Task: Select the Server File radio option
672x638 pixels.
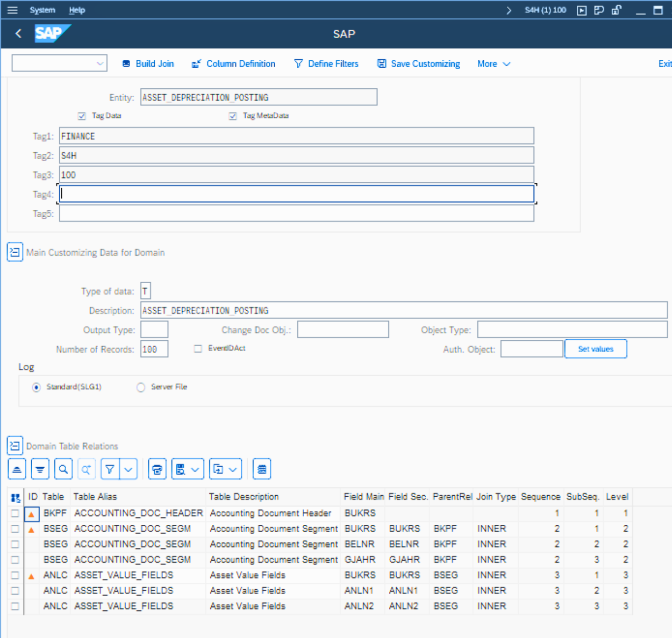Action: click(x=141, y=387)
